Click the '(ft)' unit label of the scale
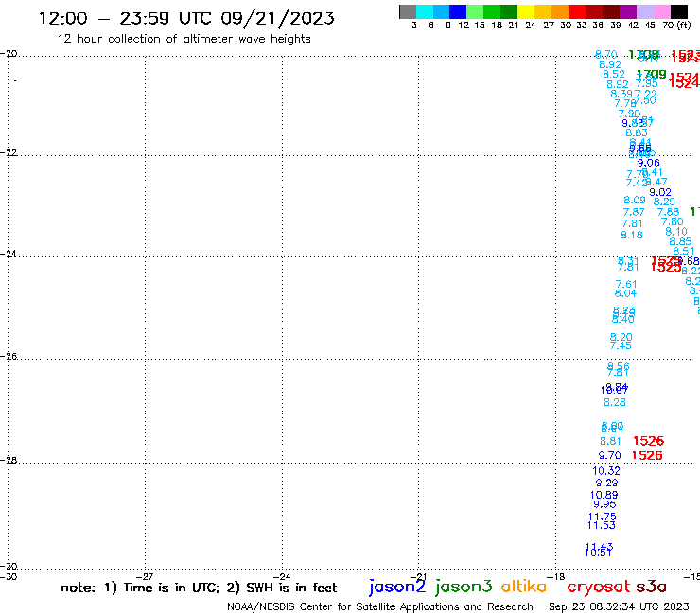Image resolution: width=700 pixels, height=615 pixels. [684, 25]
